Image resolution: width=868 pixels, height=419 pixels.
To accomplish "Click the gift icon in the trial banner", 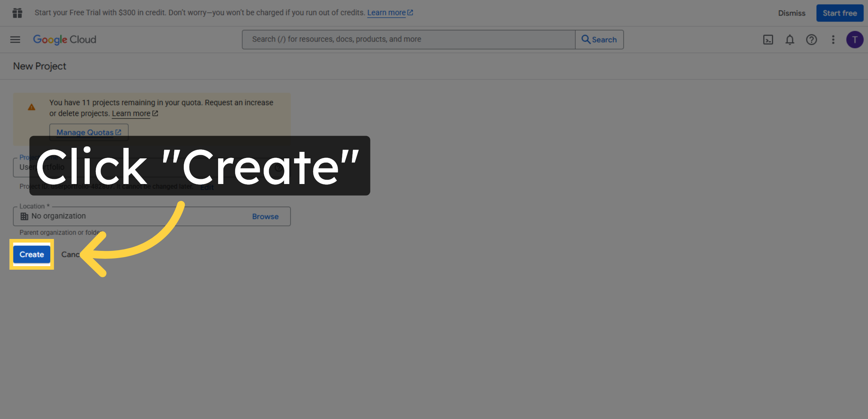I will (x=17, y=13).
